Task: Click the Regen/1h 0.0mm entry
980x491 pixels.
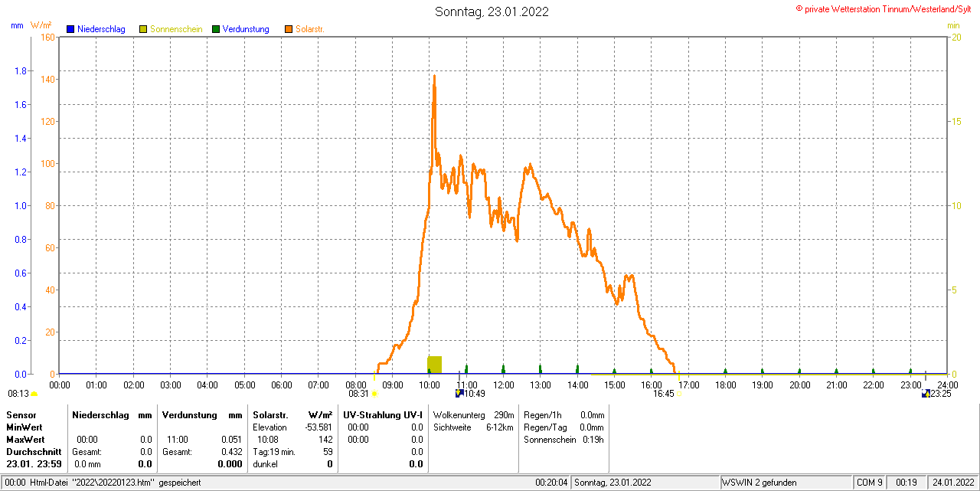Action: [563, 414]
